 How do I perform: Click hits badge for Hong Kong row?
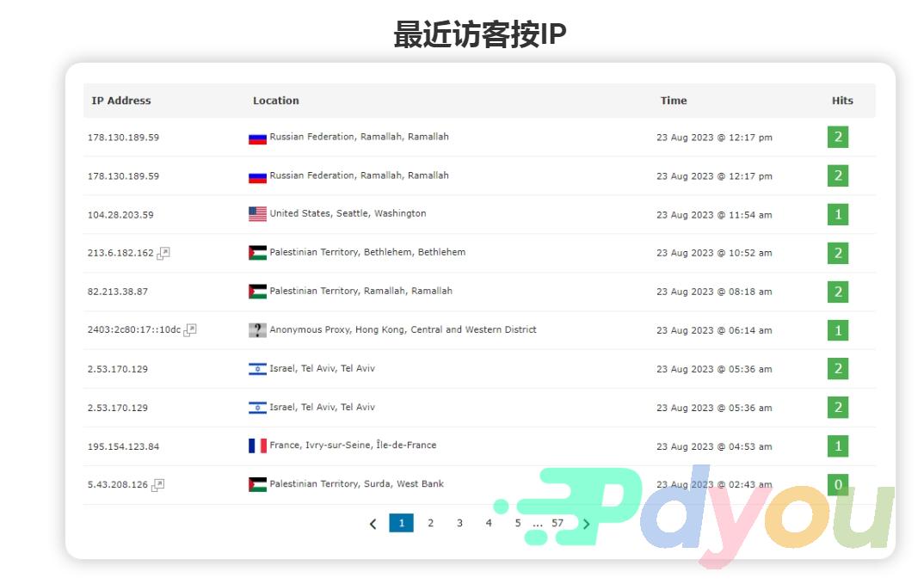coord(838,330)
